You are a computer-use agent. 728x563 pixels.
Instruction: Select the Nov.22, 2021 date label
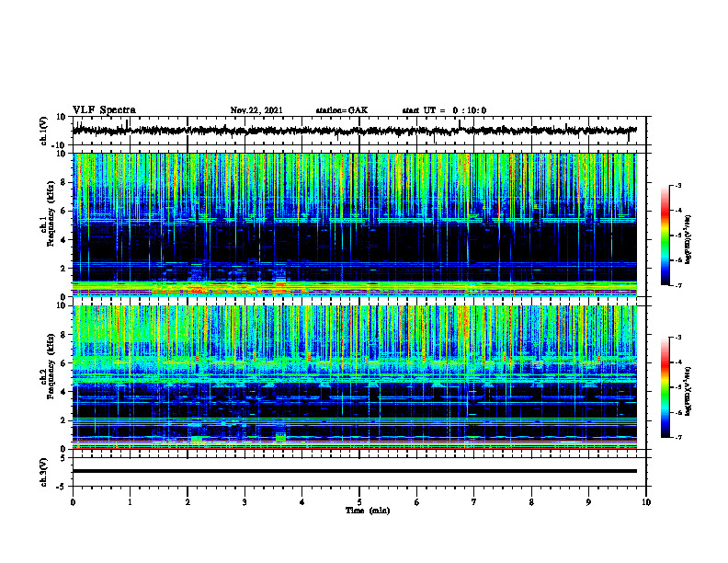click(x=256, y=110)
